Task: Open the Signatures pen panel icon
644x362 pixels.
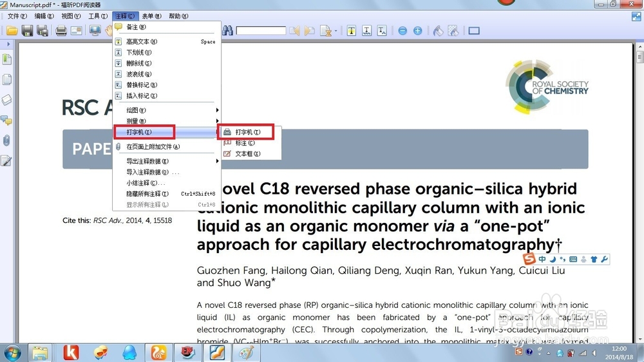Action: coord(6,160)
